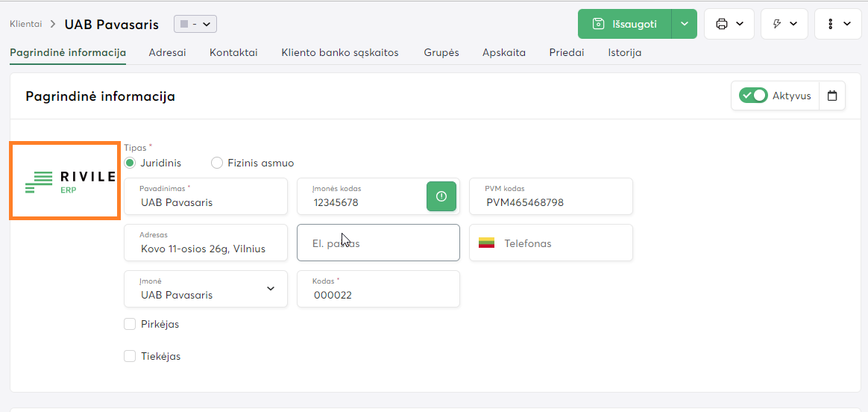Click the calendar icon next to Aktyvus
The image size is (868, 412).
832,96
